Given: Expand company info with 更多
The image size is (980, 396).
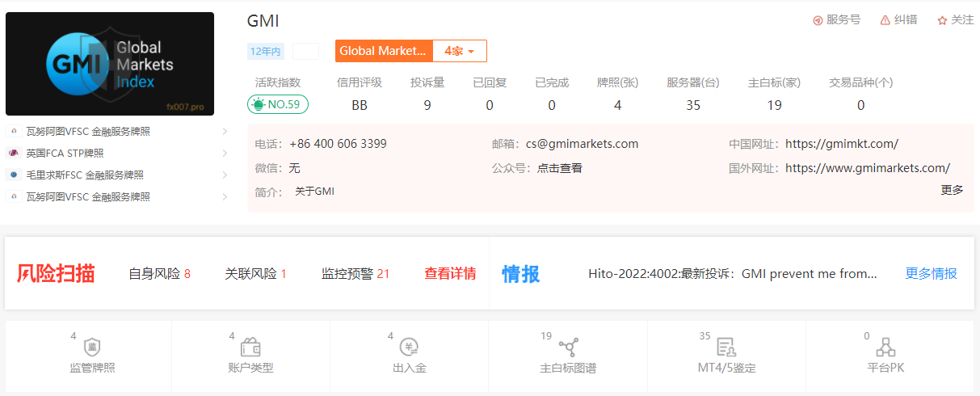Looking at the screenshot, I should 953,190.
